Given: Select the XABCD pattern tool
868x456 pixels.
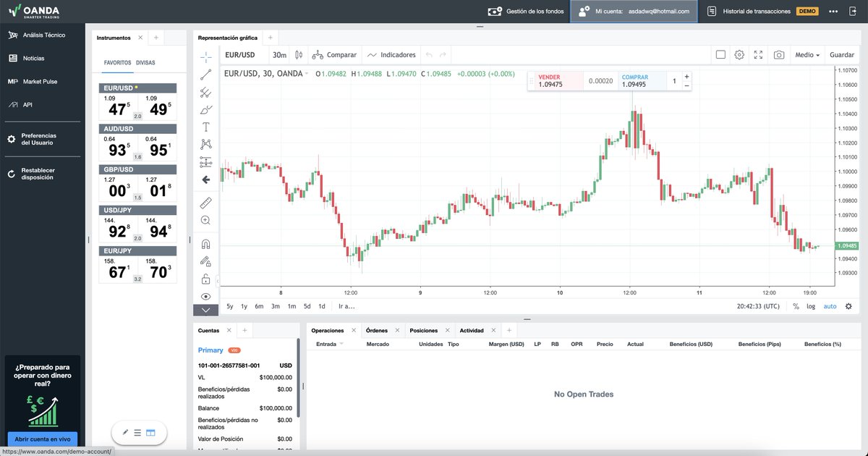Looking at the screenshot, I should pyautogui.click(x=206, y=144).
